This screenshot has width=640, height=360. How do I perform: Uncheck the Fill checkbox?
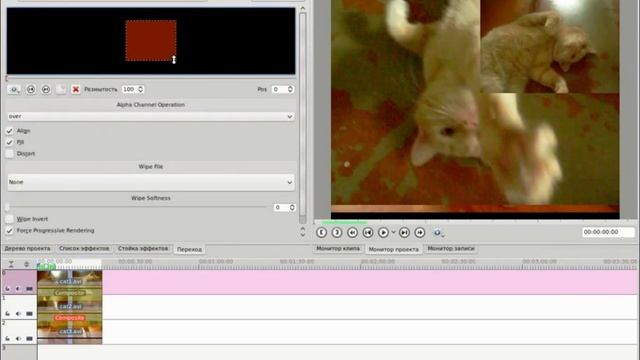9,142
